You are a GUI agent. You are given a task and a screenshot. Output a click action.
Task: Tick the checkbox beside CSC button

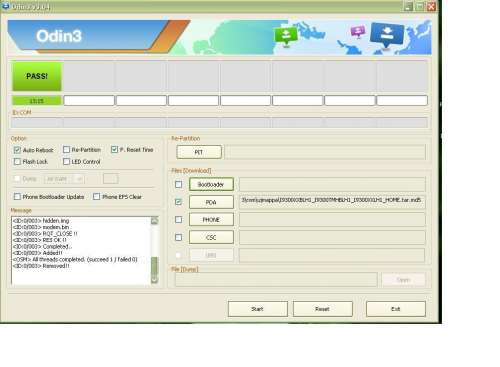179,237
